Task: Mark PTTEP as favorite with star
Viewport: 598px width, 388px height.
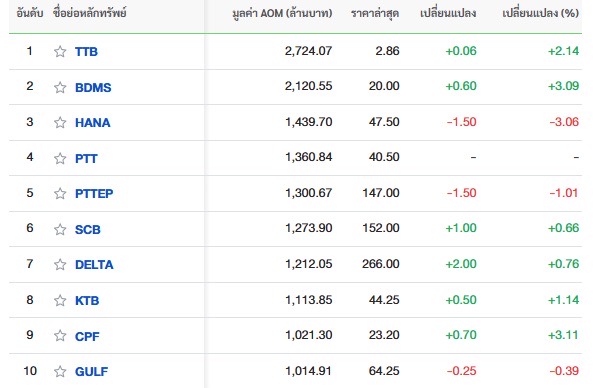Action: [x=60, y=193]
